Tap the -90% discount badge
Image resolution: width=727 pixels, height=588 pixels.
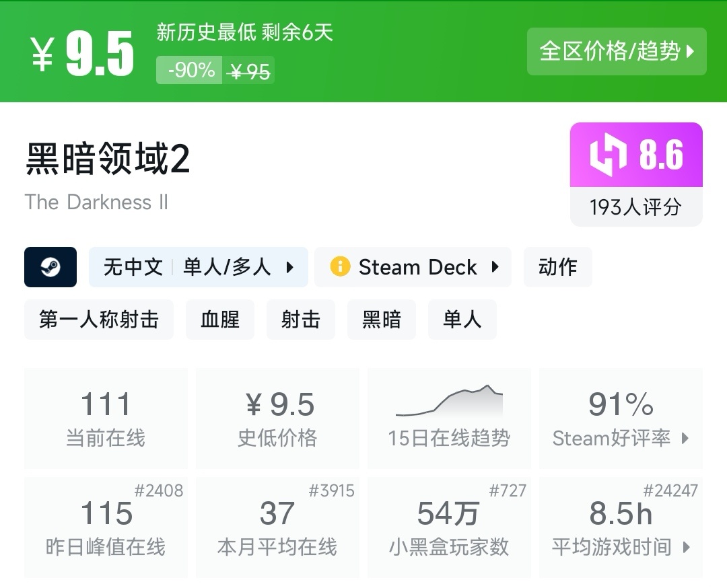pos(189,70)
